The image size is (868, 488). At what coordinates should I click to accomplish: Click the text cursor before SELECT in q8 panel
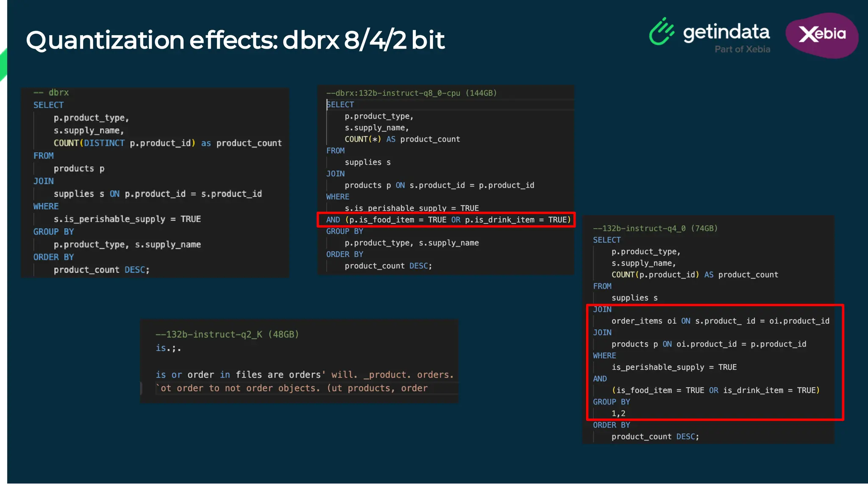[x=327, y=105]
